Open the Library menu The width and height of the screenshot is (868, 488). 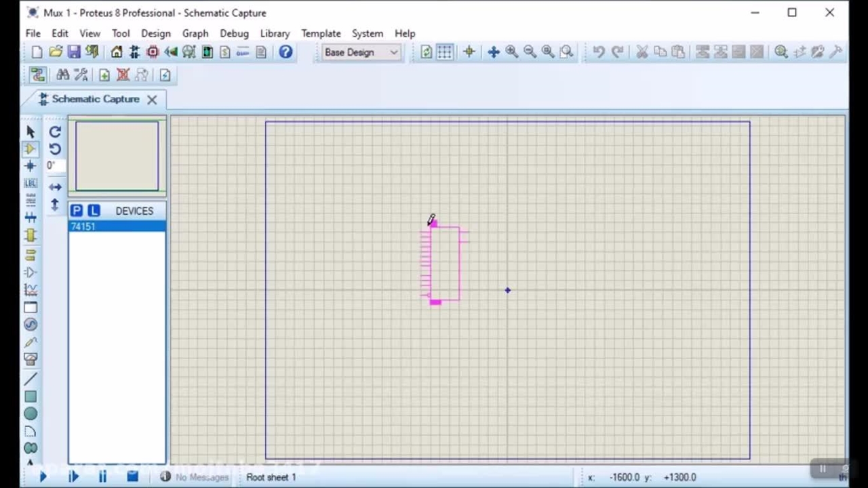(x=275, y=33)
